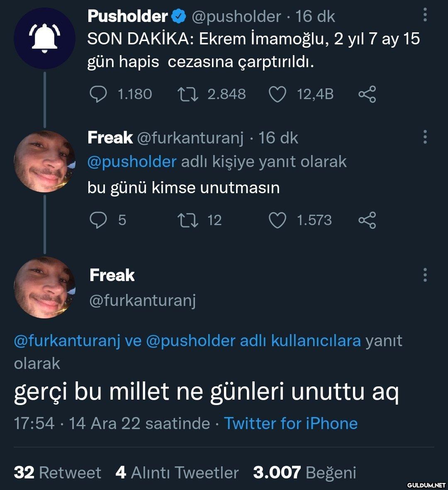The width and height of the screenshot is (448, 490).
Task: Click the @furkanturanj ve @pusholder reply link
Action: pos(187,341)
